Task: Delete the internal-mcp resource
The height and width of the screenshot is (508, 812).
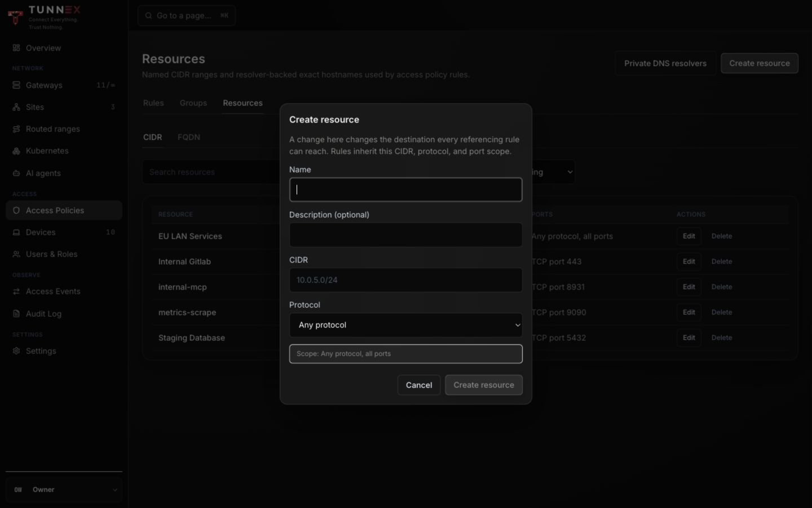Action: pyautogui.click(x=722, y=287)
